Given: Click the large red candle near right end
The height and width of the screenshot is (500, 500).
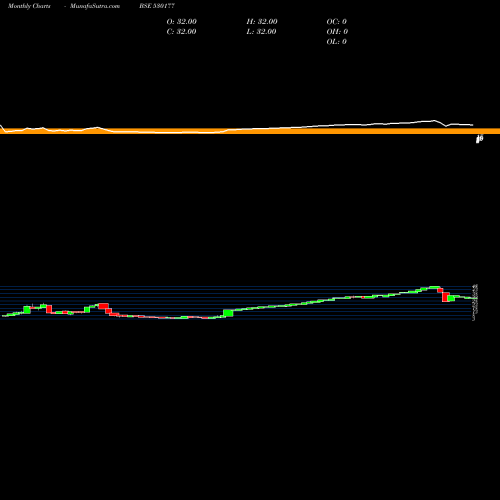Looking at the screenshot, I should pyautogui.click(x=446, y=297).
